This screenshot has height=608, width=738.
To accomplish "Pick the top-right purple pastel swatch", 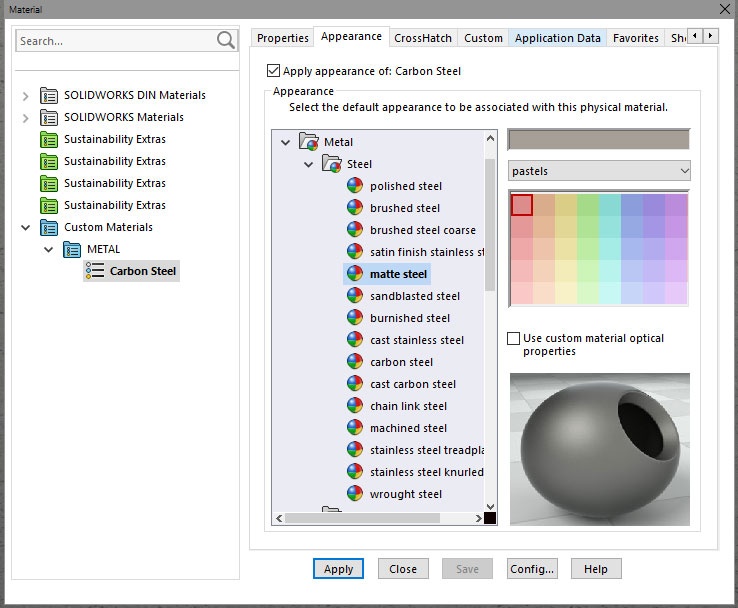I will 676,205.
